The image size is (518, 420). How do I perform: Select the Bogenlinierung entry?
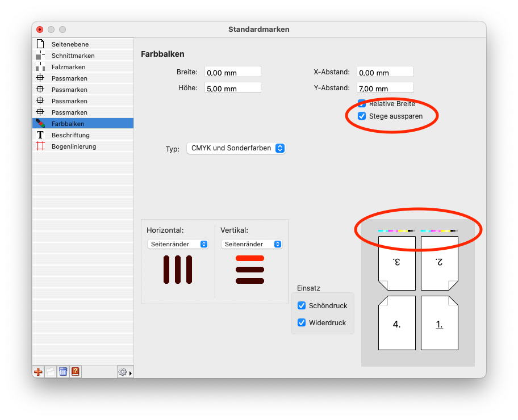pyautogui.click(x=83, y=146)
